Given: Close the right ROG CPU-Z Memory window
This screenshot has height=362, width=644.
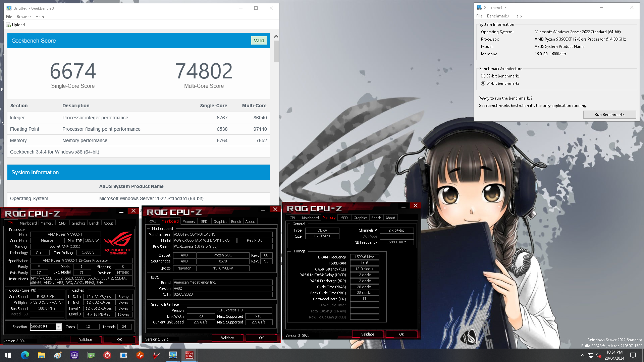Looking at the screenshot, I should coord(415,205).
